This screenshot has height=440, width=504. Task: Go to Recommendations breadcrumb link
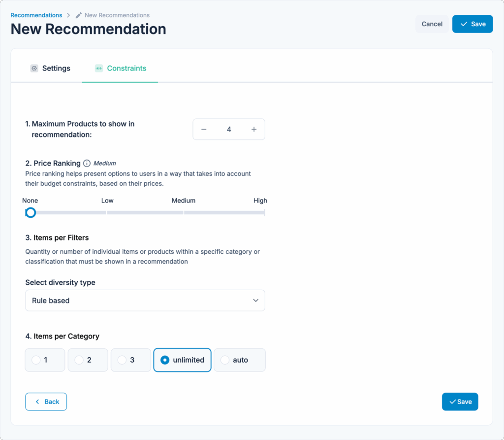pos(36,15)
